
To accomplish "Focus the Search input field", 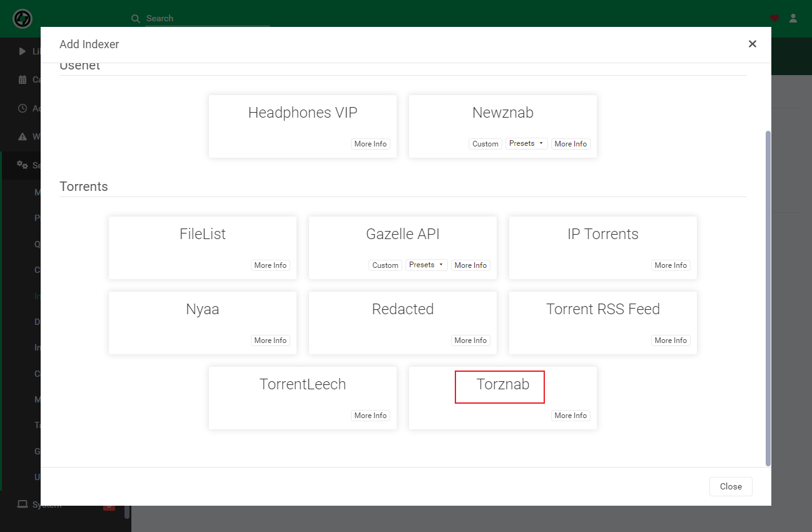I will tap(208, 19).
